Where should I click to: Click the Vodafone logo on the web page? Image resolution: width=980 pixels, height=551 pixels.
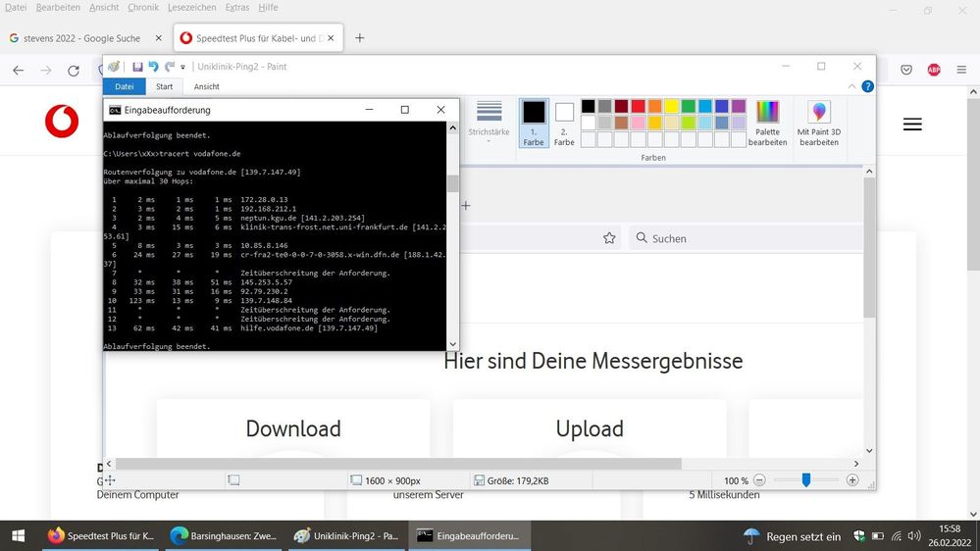[62, 122]
